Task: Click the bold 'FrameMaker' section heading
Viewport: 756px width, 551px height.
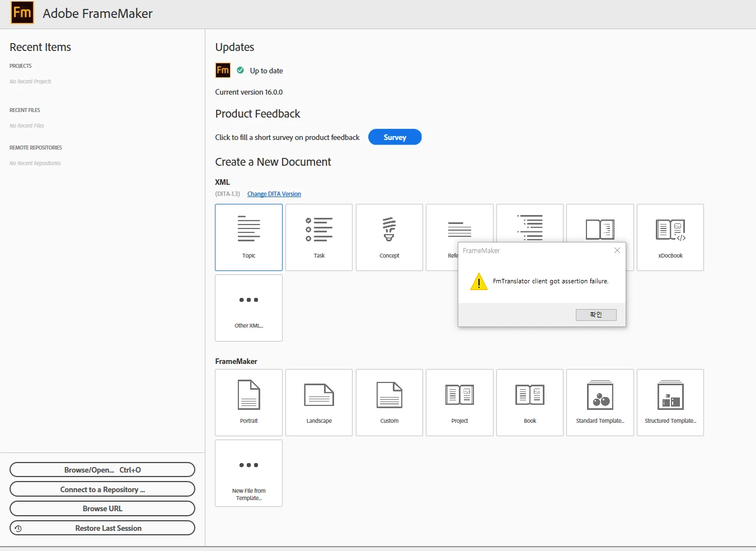Action: point(236,361)
